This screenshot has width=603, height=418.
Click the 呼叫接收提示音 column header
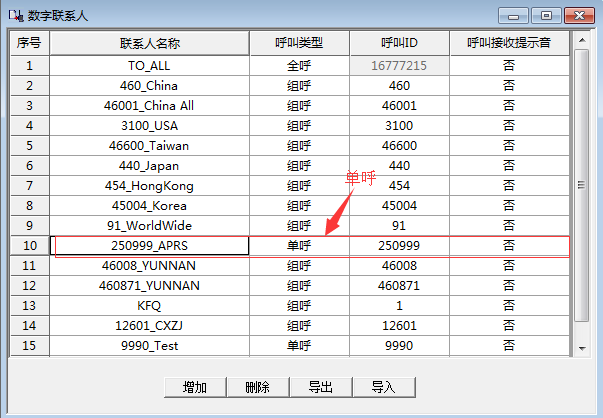[x=508, y=44]
